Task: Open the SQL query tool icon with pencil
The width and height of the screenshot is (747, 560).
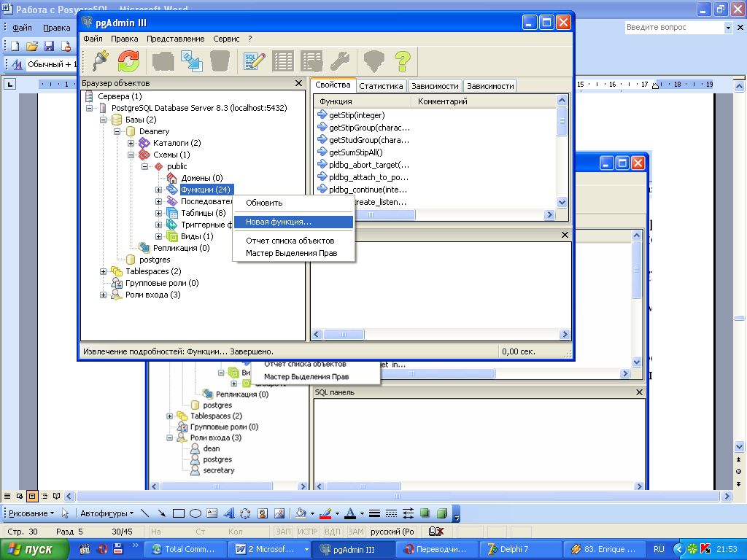Action: coord(254,61)
